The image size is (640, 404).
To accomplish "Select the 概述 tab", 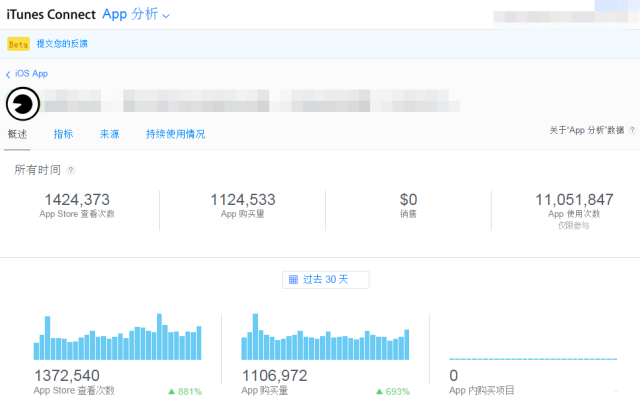I will click(x=18, y=134).
